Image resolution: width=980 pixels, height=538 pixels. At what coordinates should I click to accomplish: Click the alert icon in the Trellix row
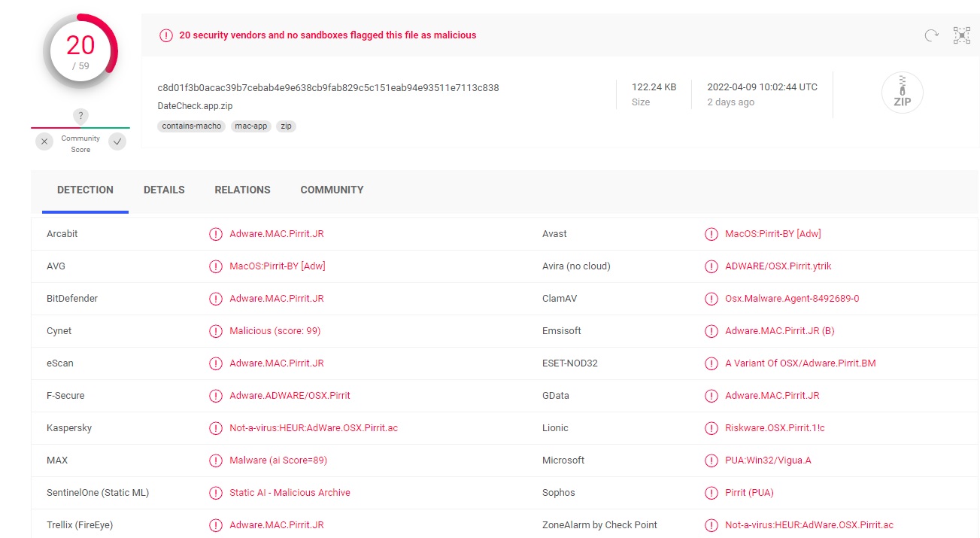[216, 525]
